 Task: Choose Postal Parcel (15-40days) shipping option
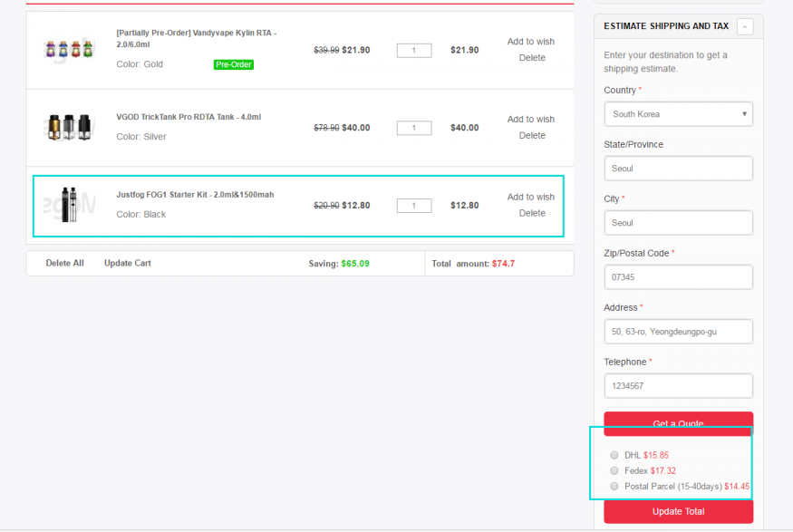click(x=614, y=487)
